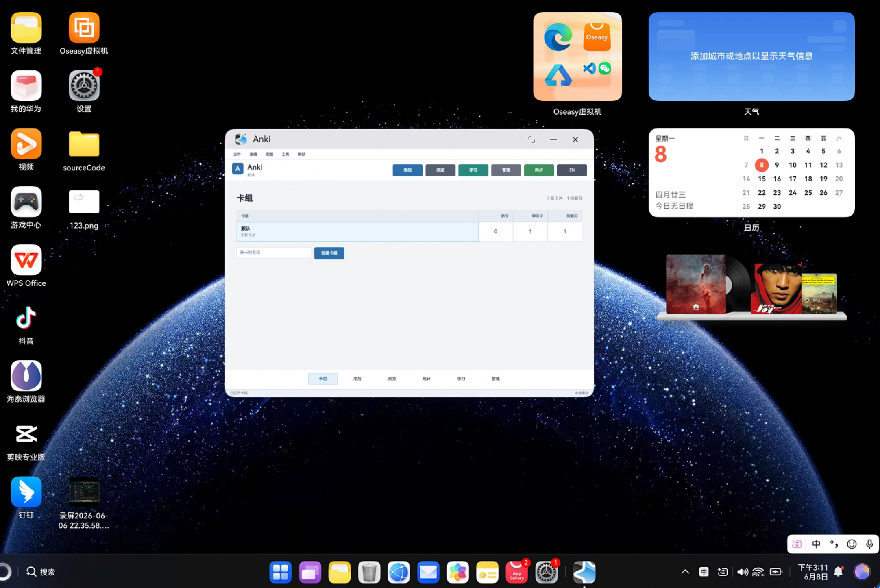Image resolution: width=880 pixels, height=588 pixels.
Task: Click the green 同步 button
Action: (539, 170)
